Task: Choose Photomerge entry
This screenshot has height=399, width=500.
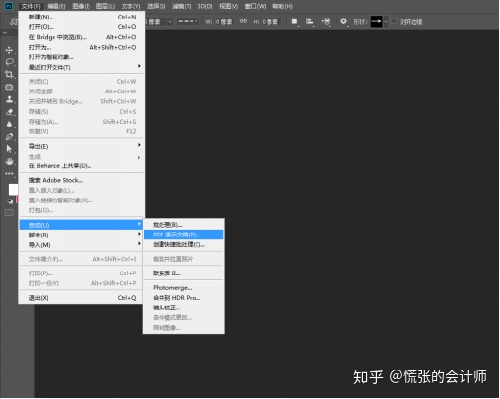Action: point(184,287)
